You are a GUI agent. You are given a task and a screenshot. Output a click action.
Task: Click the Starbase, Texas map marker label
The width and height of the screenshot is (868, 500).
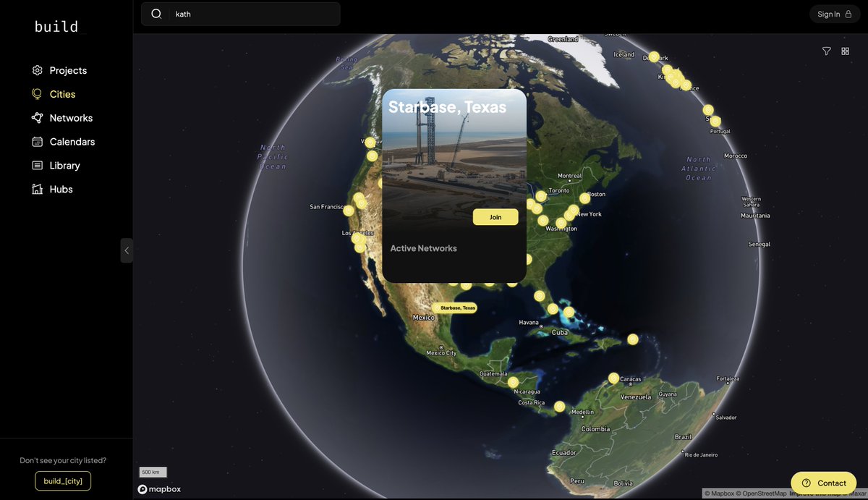[x=455, y=308]
